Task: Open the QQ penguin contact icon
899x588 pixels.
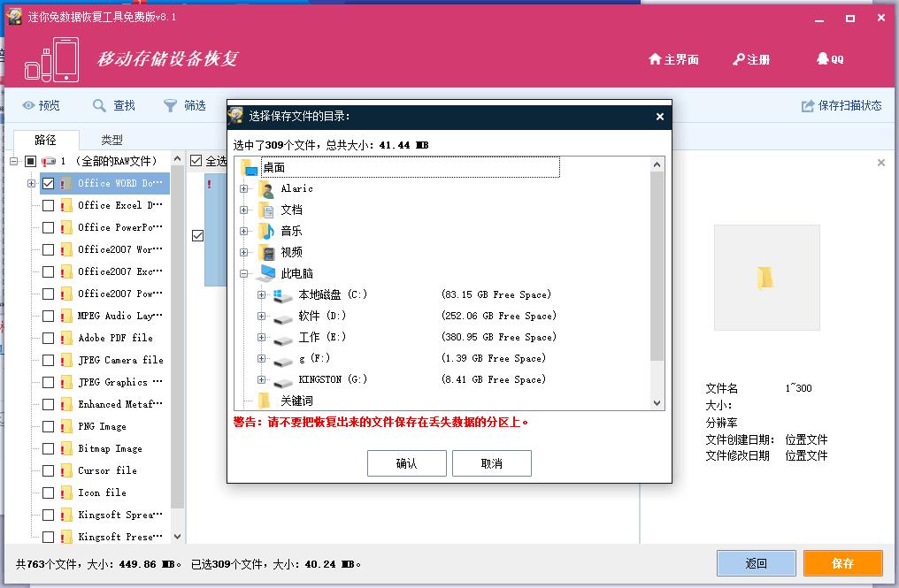Action: (823, 59)
